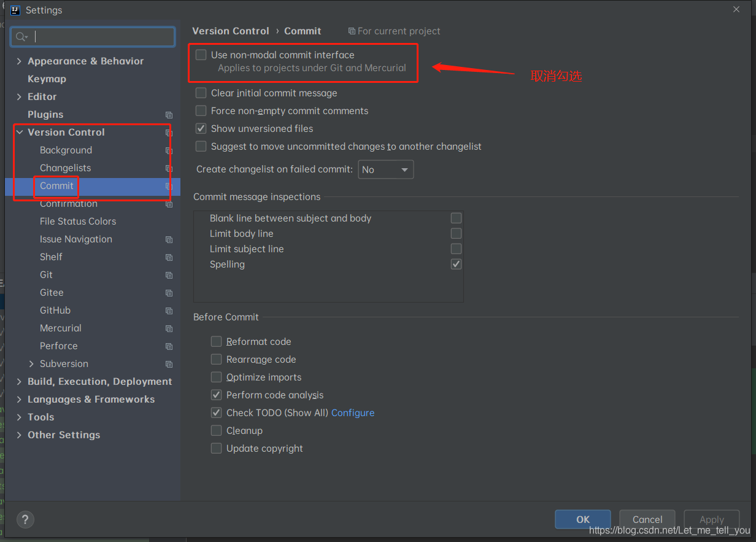Click the per-project icon next to GitHub

pyautogui.click(x=168, y=311)
